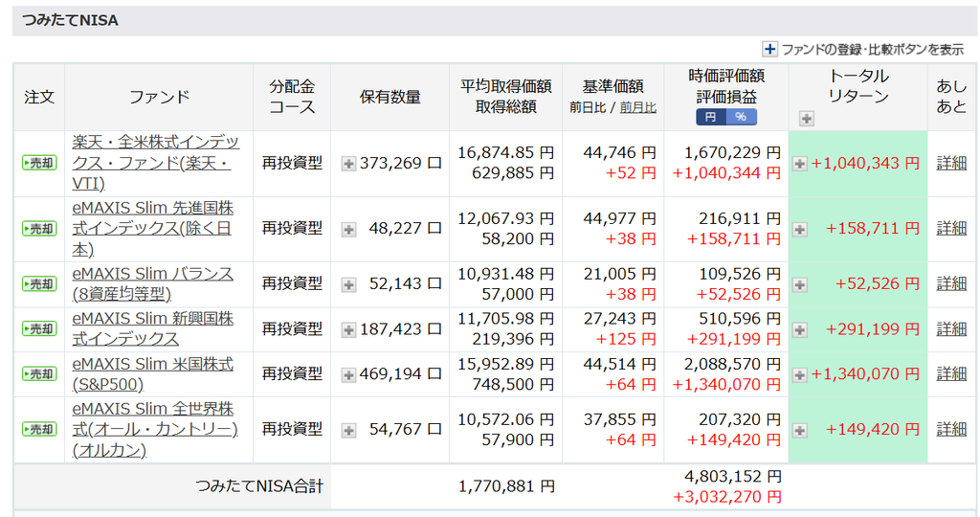This screenshot has width=980, height=517.
Task: Open 詳細 link for バランス(8資産均等型) row
Action: [951, 283]
